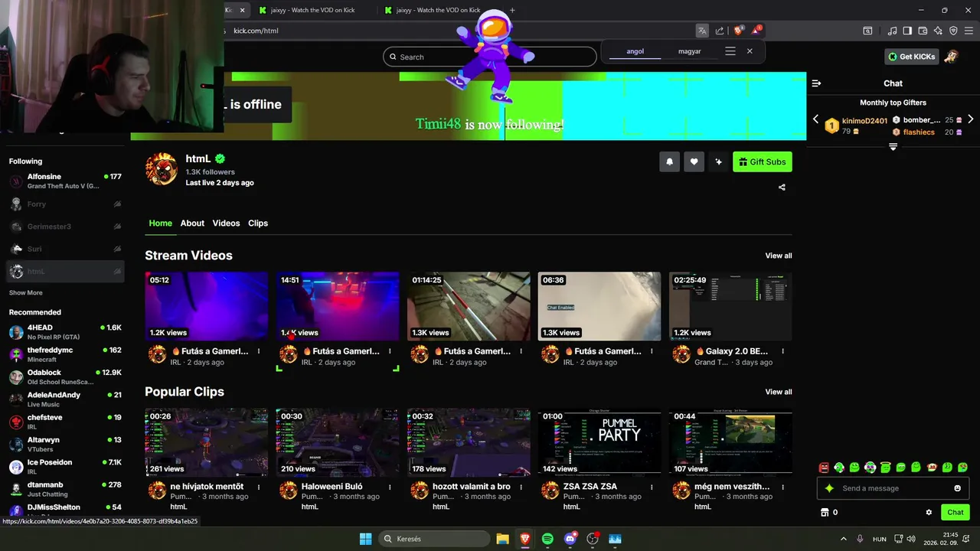Open the Brave VPN shield icon
Screen dimensions: 980x551
[953, 31]
